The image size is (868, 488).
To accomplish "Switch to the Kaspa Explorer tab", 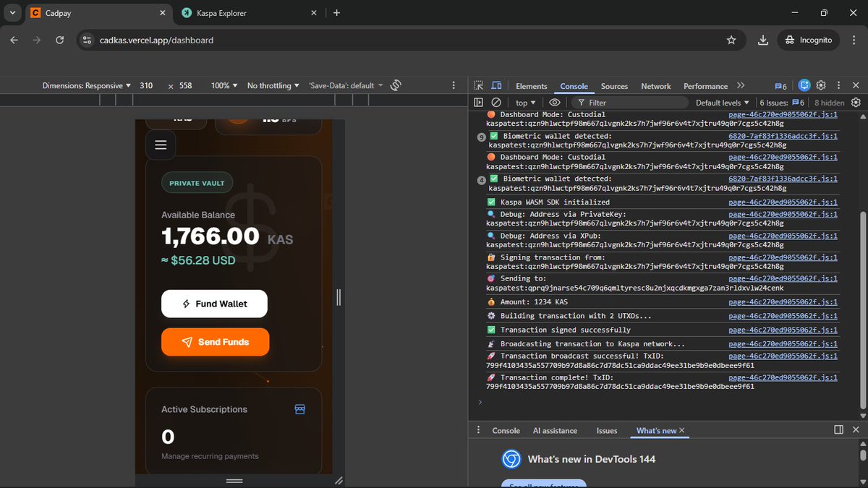I will 250,13.
